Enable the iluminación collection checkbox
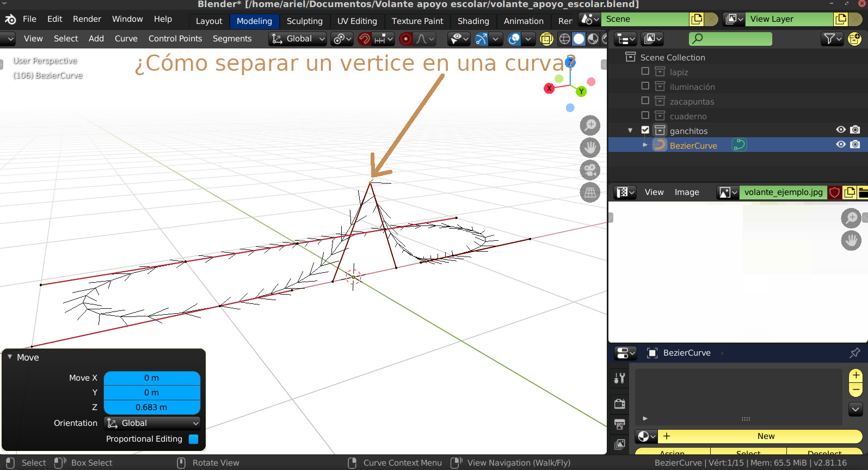 point(645,86)
